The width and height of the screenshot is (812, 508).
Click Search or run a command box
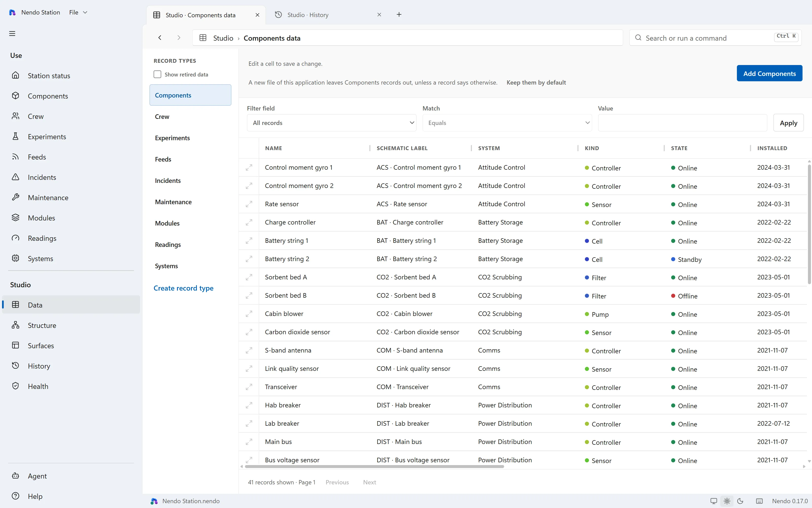[x=715, y=38]
